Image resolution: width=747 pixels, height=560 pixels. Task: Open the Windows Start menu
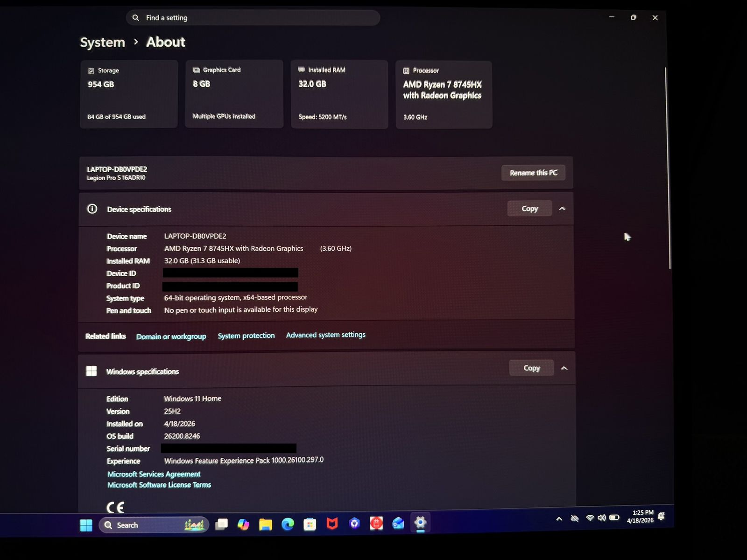86,525
